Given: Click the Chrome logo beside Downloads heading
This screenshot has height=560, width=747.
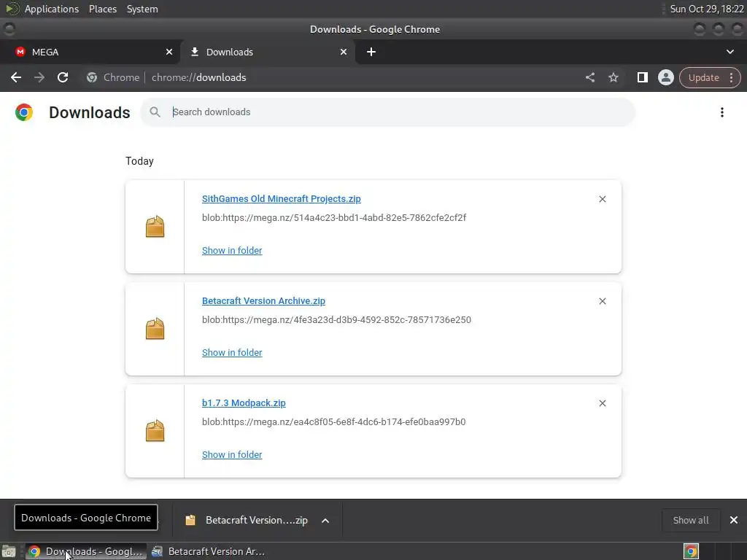Looking at the screenshot, I should tap(24, 112).
